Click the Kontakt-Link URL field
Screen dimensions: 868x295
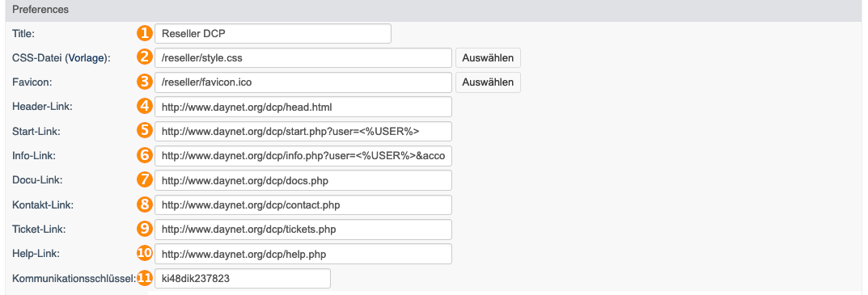click(303, 204)
